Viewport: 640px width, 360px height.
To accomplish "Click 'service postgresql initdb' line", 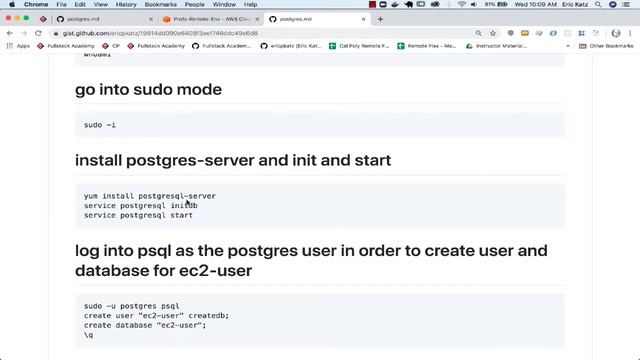I will [141, 206].
